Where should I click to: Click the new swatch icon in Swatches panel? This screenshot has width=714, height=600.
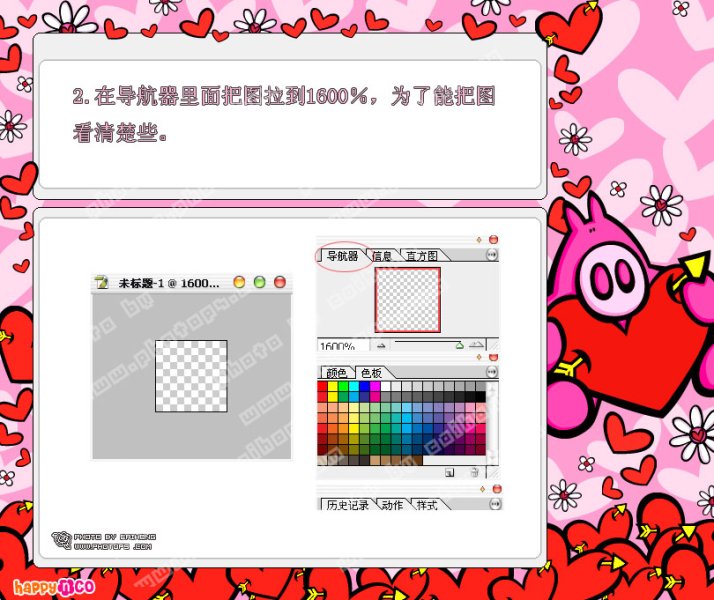(450, 472)
